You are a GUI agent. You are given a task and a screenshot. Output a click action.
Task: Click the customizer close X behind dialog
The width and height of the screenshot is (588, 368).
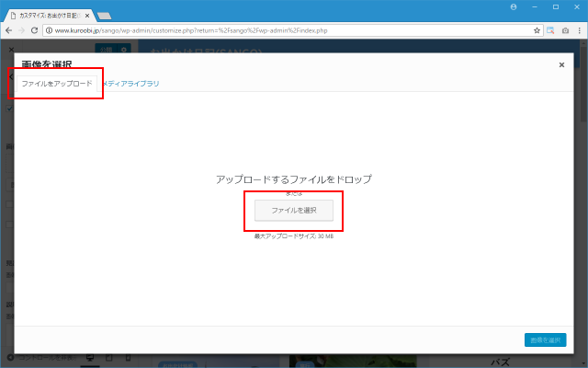(11, 49)
